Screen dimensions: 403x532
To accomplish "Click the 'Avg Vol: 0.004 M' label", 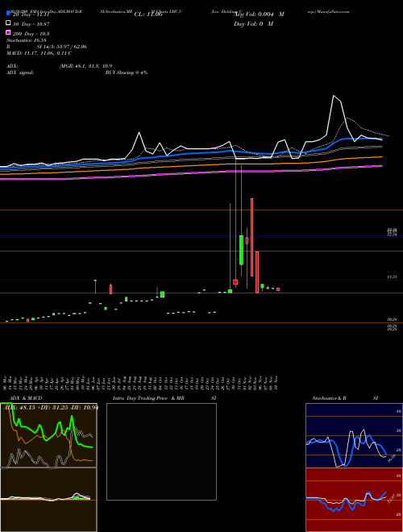I will click(x=259, y=15).
